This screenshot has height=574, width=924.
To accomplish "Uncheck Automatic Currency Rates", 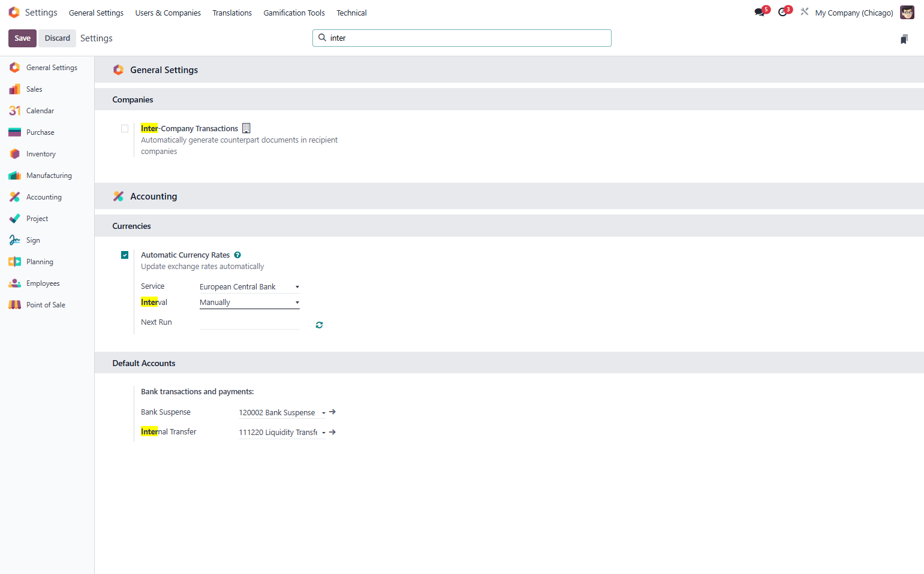I will click(125, 255).
